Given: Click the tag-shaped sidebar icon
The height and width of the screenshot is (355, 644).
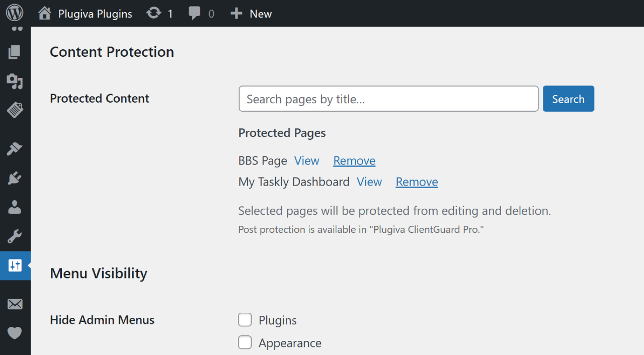Looking at the screenshot, I should 15,110.
